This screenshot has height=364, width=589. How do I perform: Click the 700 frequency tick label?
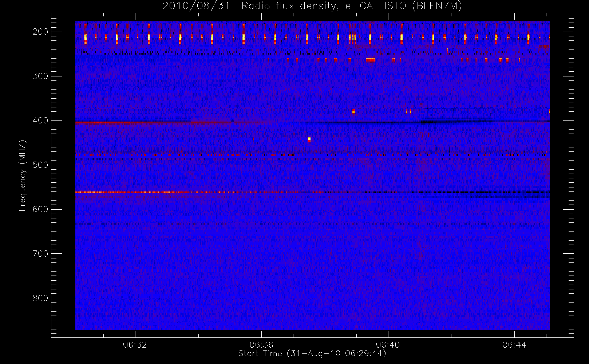(40, 254)
